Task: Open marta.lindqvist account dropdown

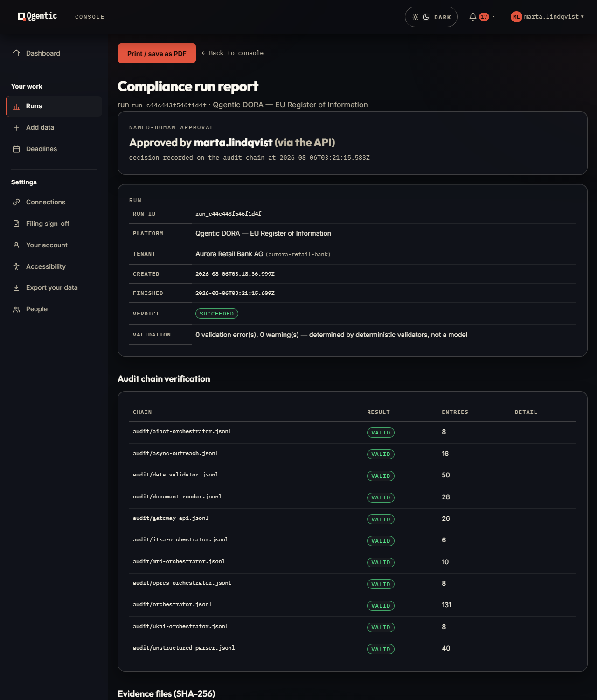Action: coord(548,17)
